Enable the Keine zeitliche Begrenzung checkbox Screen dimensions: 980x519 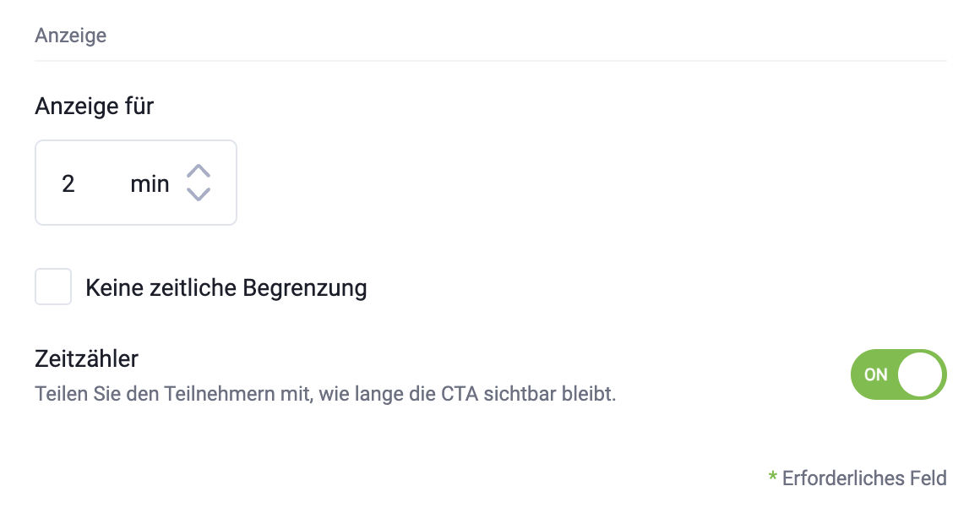(53, 287)
